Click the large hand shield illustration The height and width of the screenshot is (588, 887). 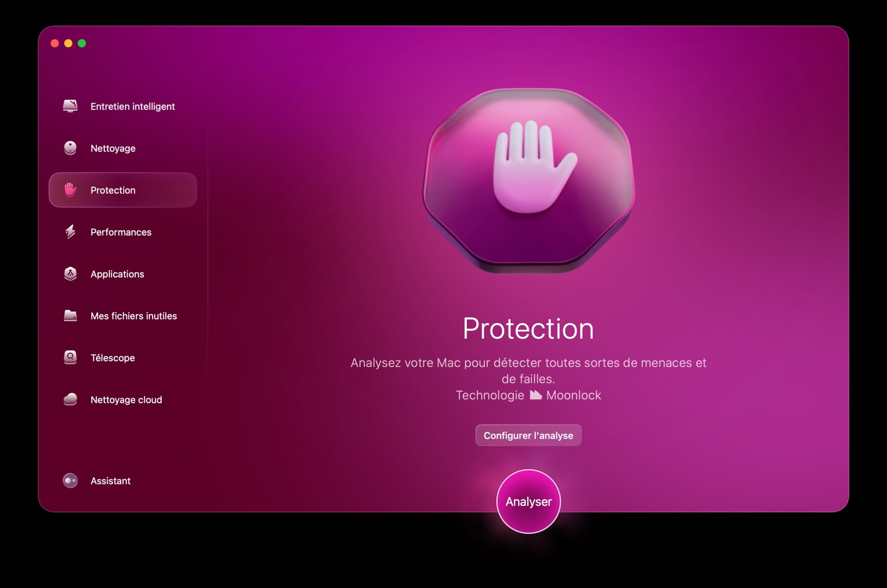click(528, 181)
